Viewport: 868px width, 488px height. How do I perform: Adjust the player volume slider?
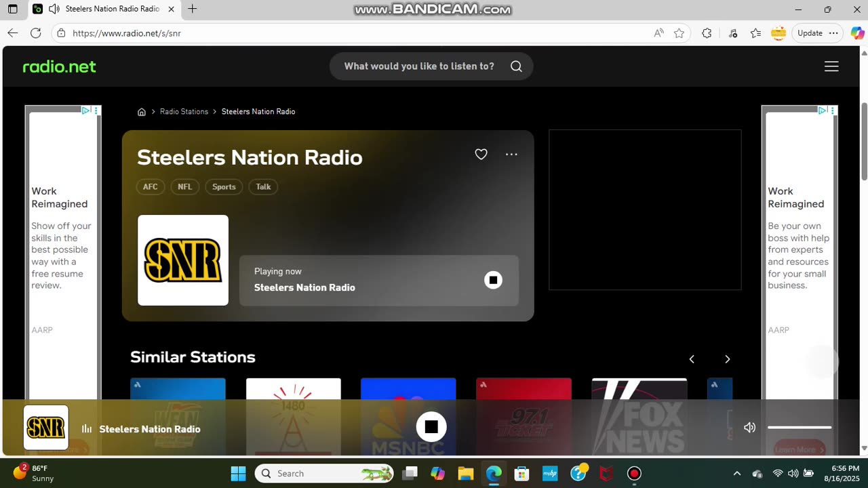tap(800, 428)
